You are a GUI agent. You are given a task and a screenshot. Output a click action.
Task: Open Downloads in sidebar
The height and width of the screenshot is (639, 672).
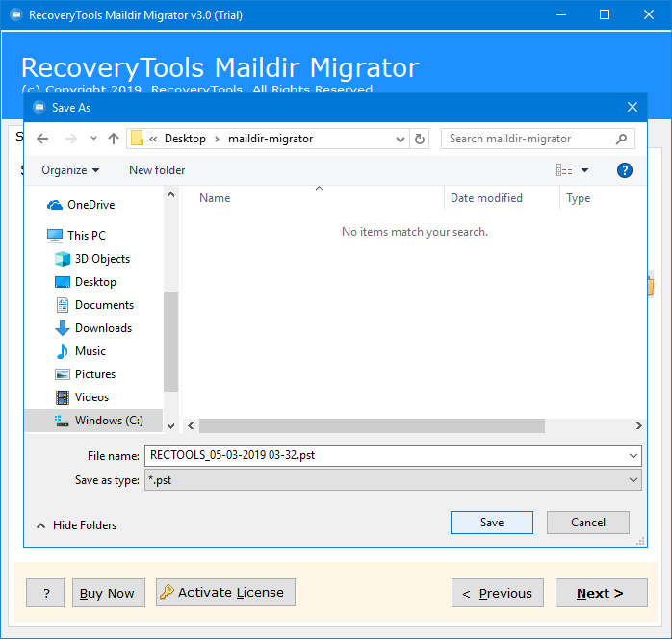click(93, 328)
